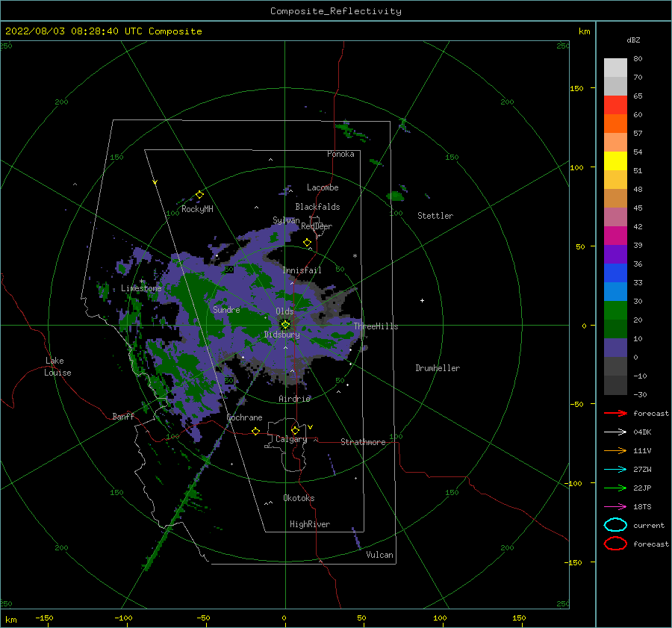
Task: Click the white plus marker near Drumheller
Action: 422,300
